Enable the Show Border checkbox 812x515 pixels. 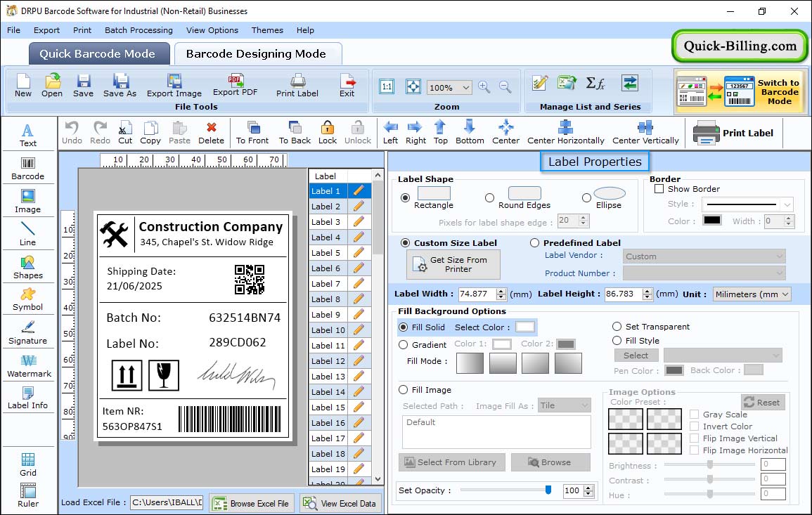pos(659,189)
